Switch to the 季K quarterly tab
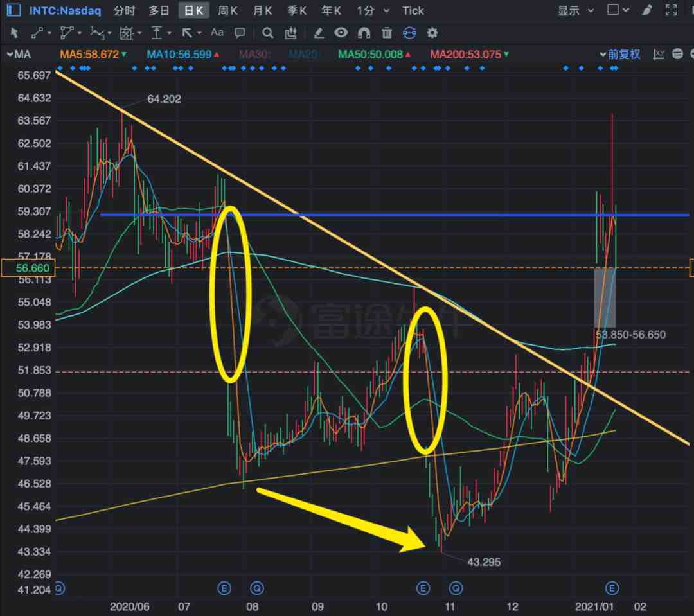 [x=297, y=11]
